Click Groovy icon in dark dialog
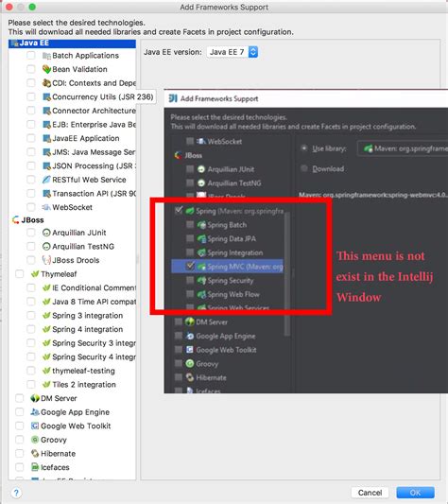The width and height of the screenshot is (448, 504). 190,363
